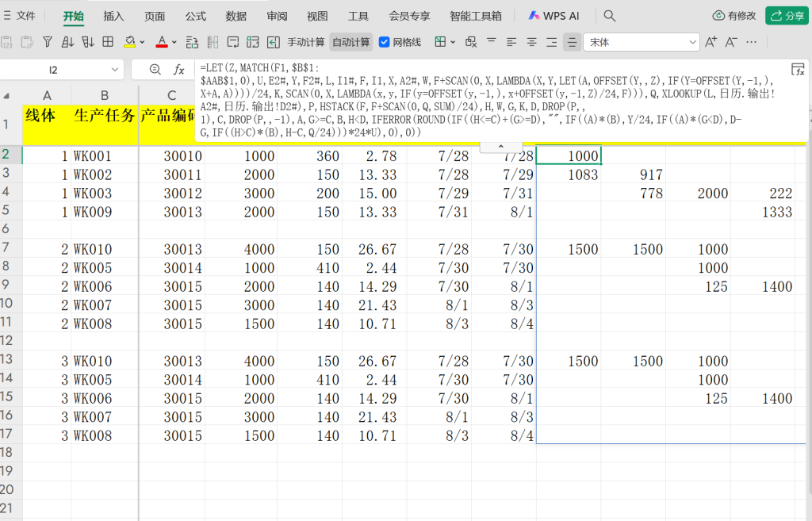Open the 审阅 tab
Screen dimensions: 812x521
(277, 16)
